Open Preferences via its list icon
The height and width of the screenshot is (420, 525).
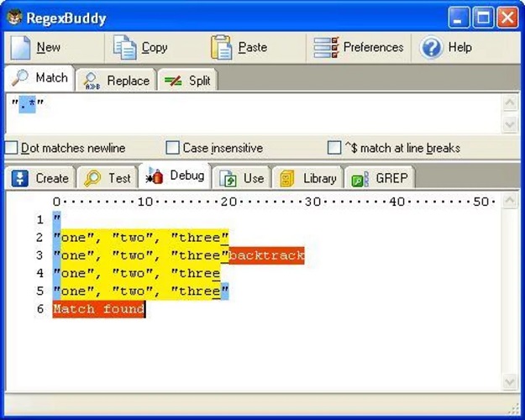click(x=326, y=48)
